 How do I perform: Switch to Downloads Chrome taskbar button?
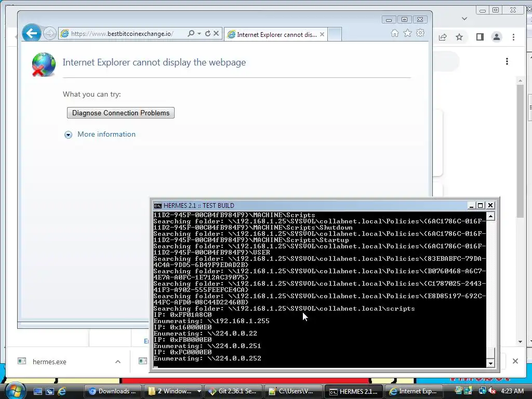tap(113, 391)
